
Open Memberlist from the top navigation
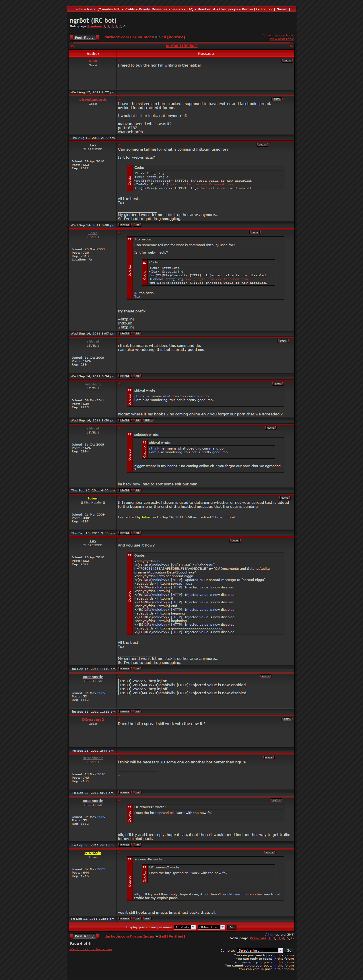coord(206,9)
